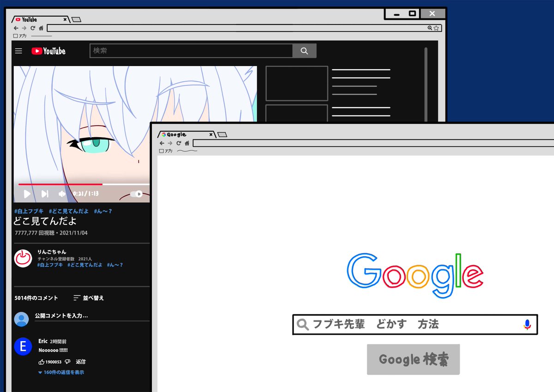Play the video with the play button
The height and width of the screenshot is (392, 554).
click(27, 194)
